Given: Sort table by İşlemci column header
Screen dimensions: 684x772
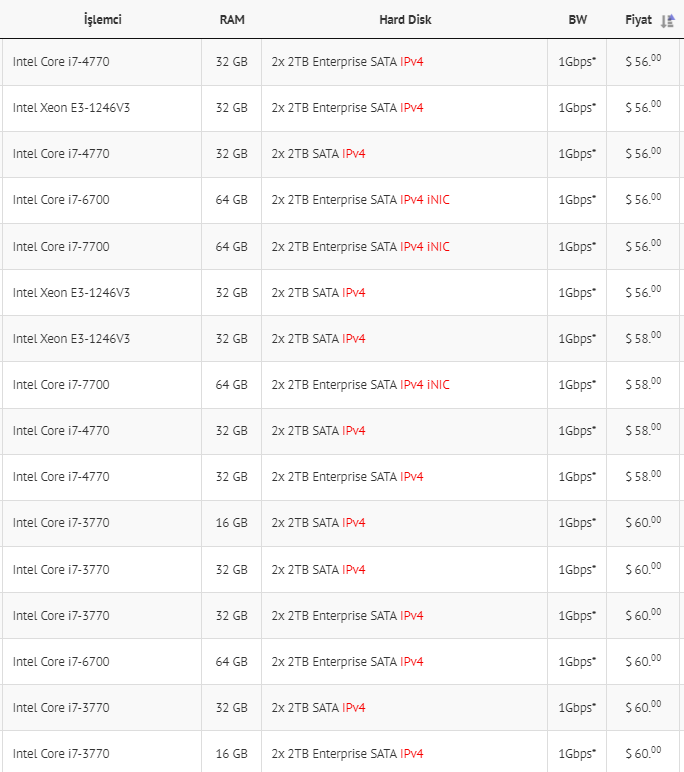Looking at the screenshot, I should point(102,20).
